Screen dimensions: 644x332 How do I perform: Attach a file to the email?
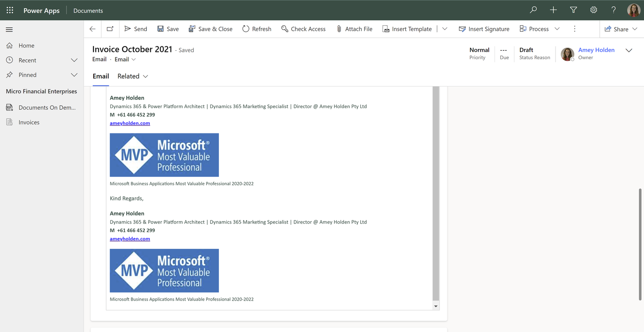(354, 29)
